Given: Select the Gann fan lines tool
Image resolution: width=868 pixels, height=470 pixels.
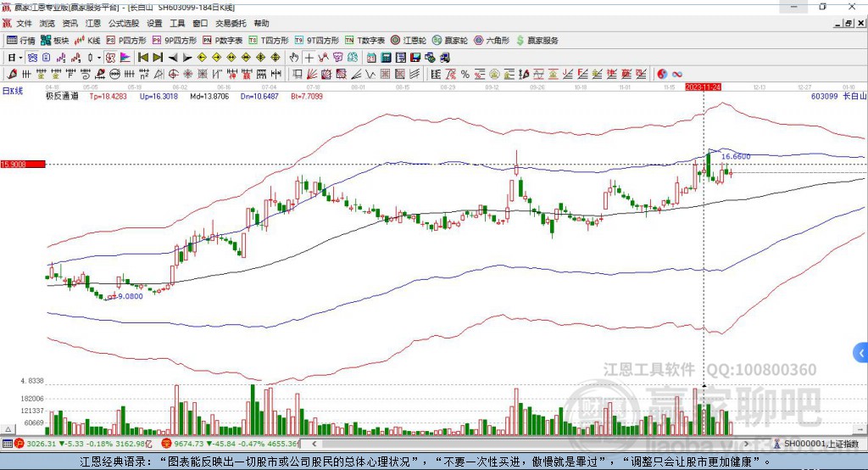Looking at the screenshot, I should point(312,74).
